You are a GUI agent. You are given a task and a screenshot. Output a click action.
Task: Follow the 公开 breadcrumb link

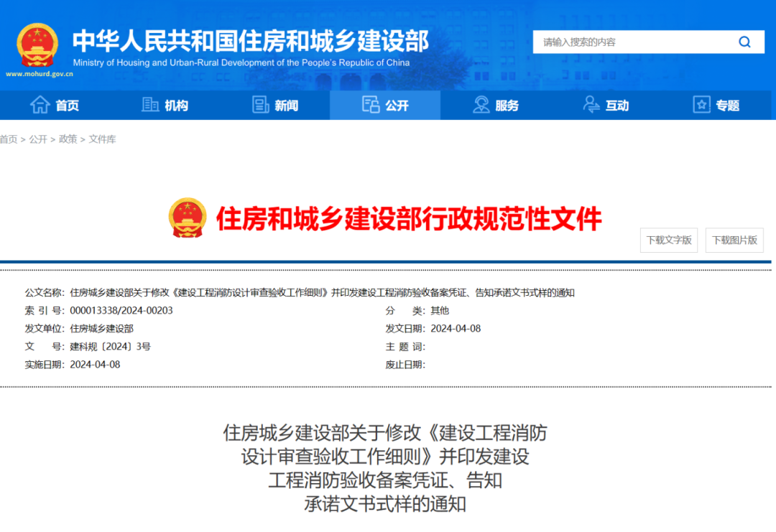click(38, 139)
